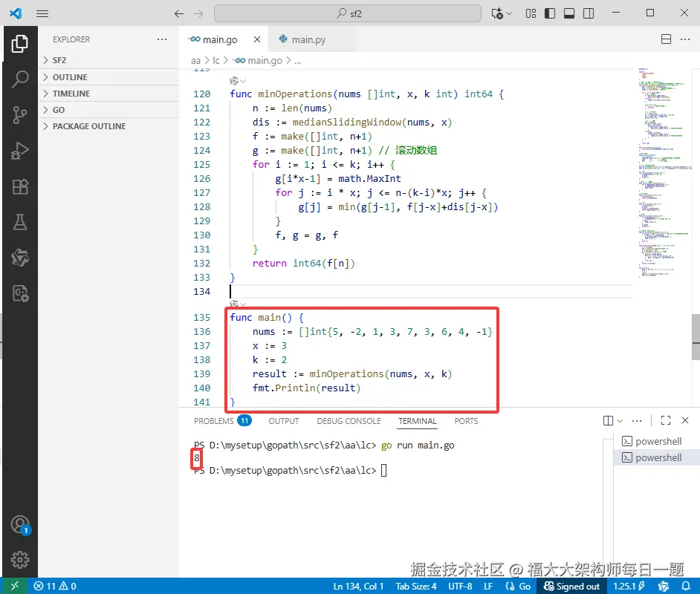Screen dimensions: 700x594
Task: Open terminal launch profile dropdown chevron
Action: click(x=620, y=420)
